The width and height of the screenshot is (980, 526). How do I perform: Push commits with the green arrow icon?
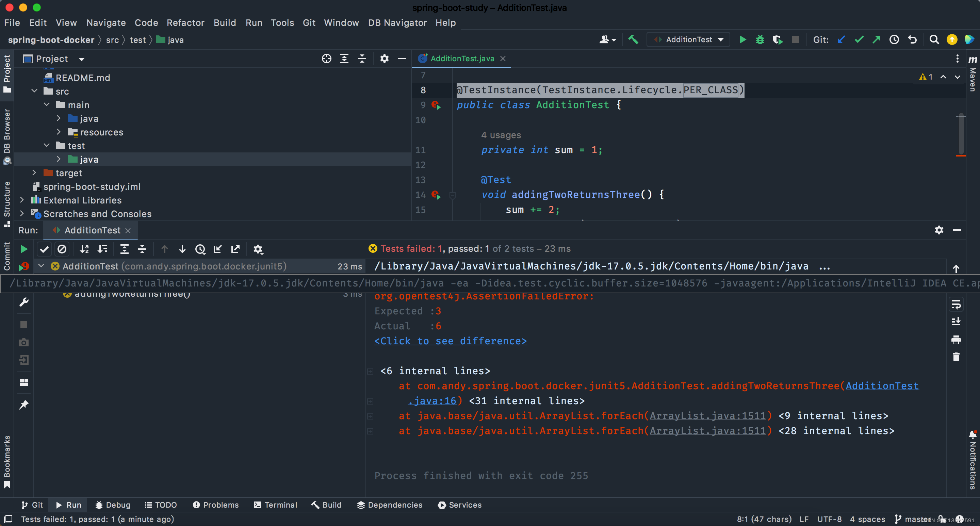pyautogui.click(x=877, y=39)
